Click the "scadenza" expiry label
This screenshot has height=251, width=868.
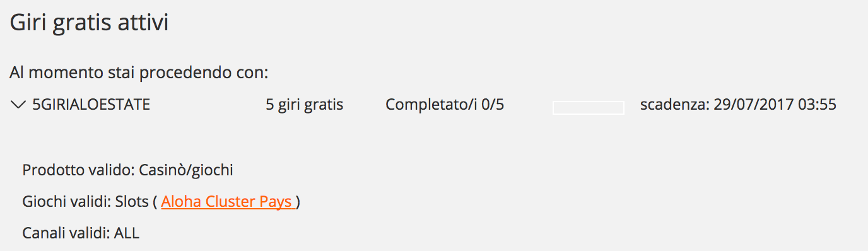point(674,105)
